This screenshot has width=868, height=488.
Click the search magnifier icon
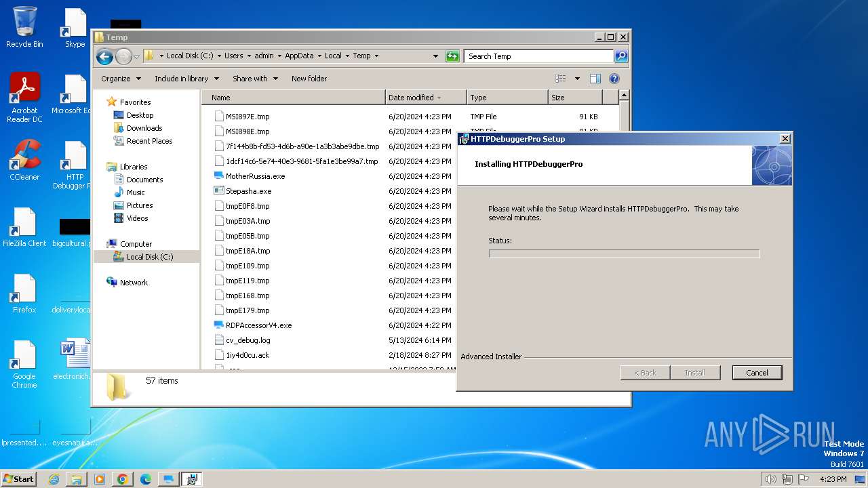coord(621,56)
